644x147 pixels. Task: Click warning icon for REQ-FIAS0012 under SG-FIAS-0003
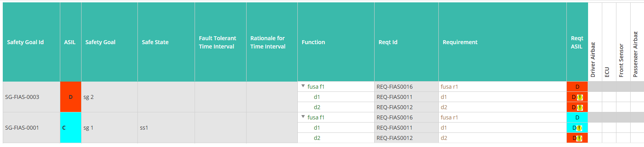pos(580,107)
